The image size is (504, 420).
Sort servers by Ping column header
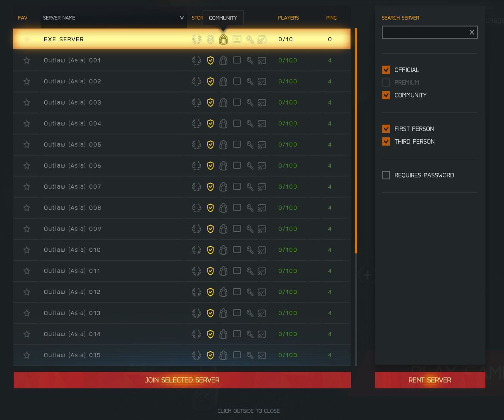pyautogui.click(x=331, y=18)
